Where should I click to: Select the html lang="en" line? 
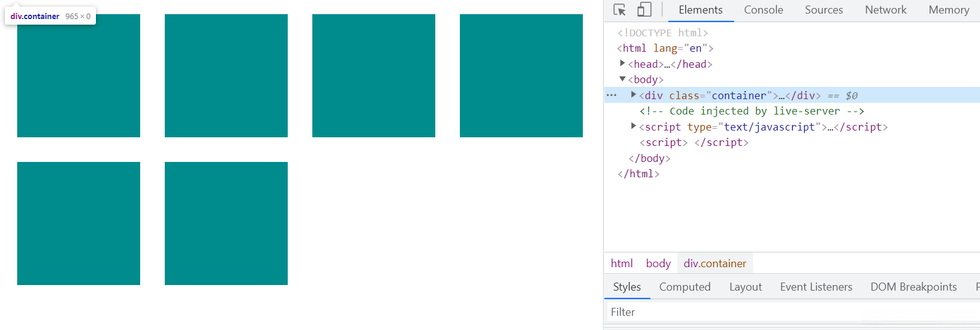coord(665,48)
